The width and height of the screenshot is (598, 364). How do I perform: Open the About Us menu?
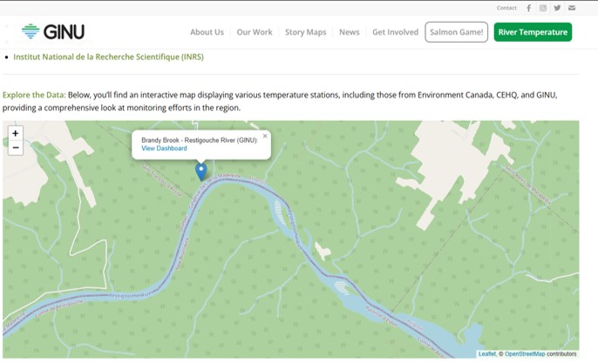pos(207,32)
